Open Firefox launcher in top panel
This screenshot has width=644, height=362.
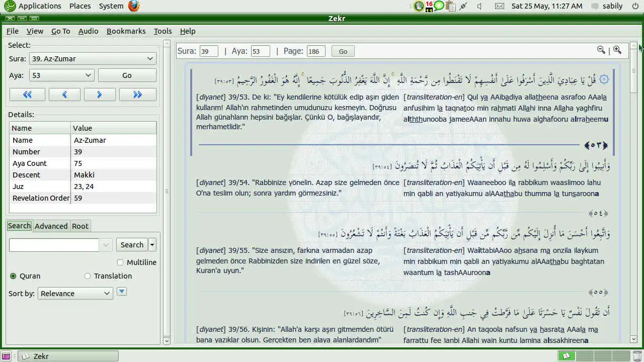pyautogui.click(x=133, y=6)
